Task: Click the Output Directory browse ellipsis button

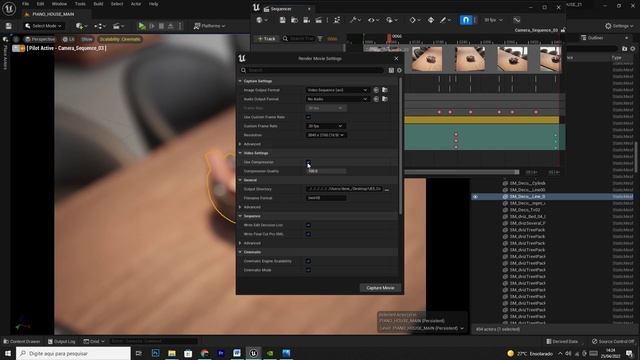Action: (387, 189)
